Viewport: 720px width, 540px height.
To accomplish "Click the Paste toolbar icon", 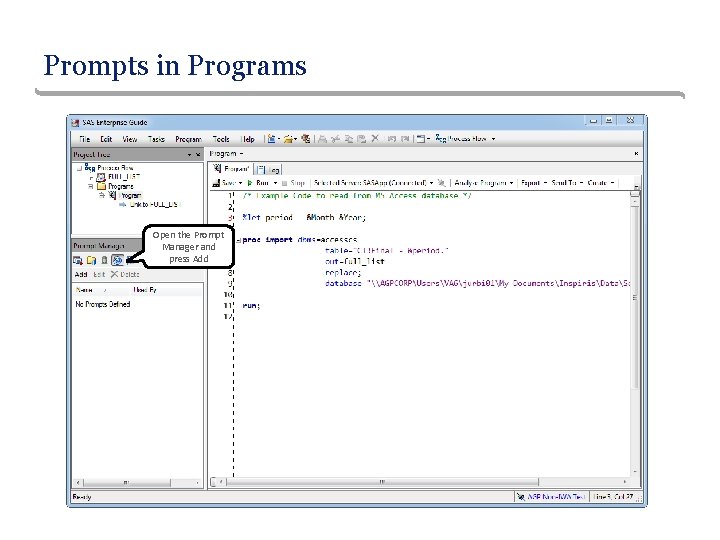I will click(x=362, y=139).
